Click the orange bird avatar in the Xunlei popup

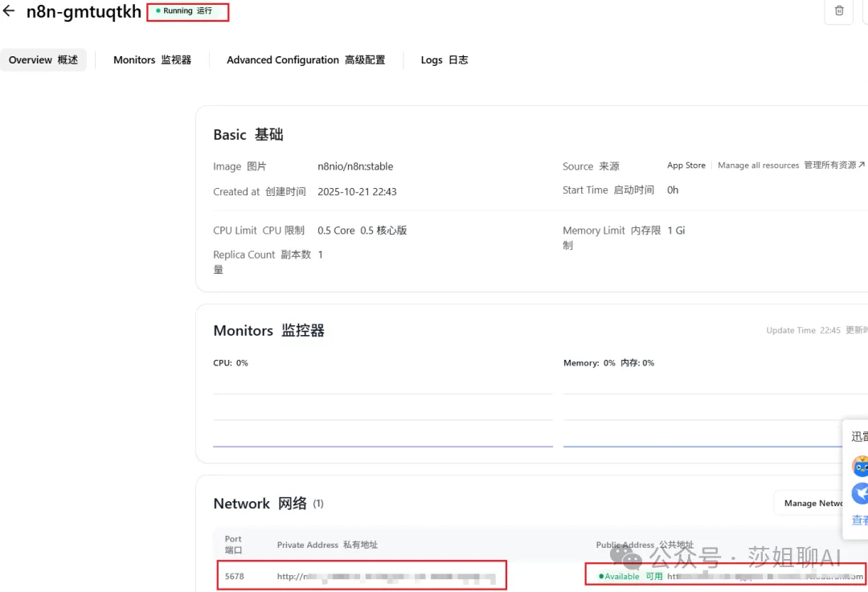(860, 466)
